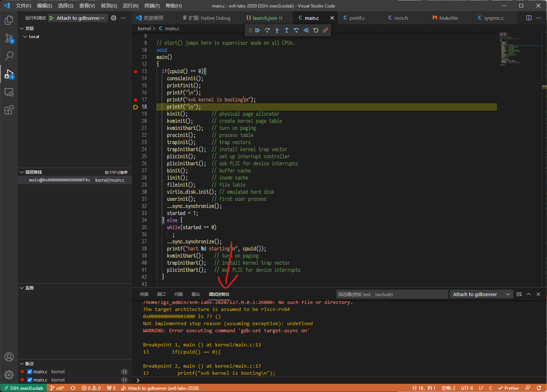
Task: Click the SSH: exec0.oslab remote indicator
Action: (x=23, y=388)
